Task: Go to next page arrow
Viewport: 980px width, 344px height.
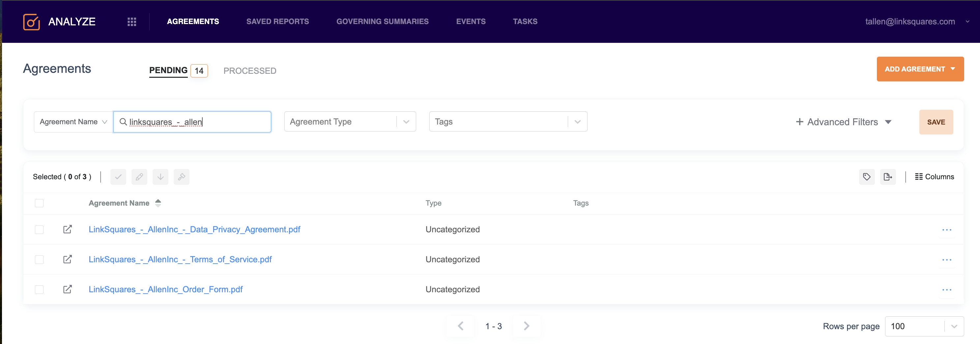Action: [527, 326]
